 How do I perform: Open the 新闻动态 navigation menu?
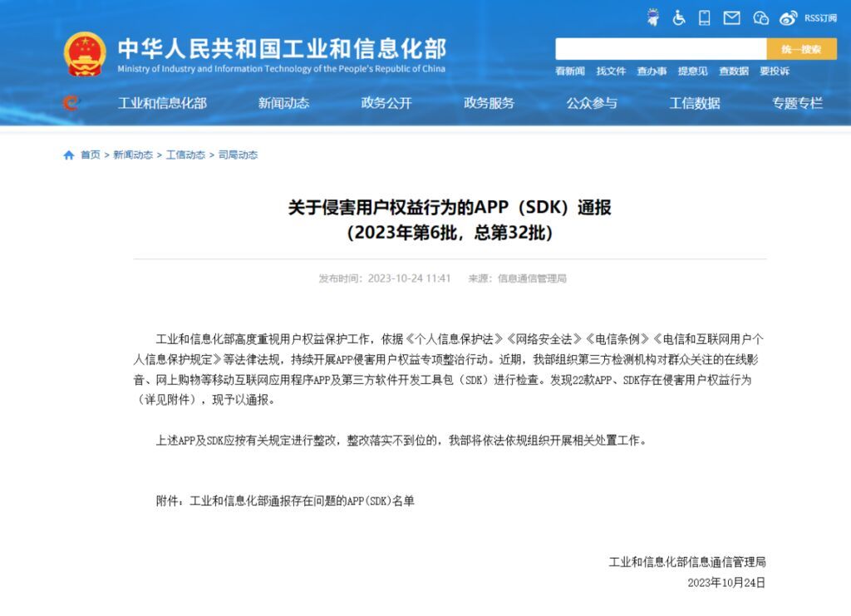click(x=283, y=103)
